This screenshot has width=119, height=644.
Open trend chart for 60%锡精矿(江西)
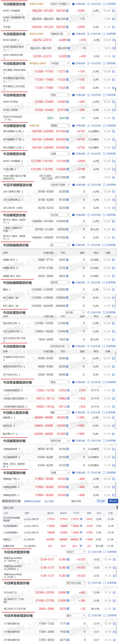[114, 147]
